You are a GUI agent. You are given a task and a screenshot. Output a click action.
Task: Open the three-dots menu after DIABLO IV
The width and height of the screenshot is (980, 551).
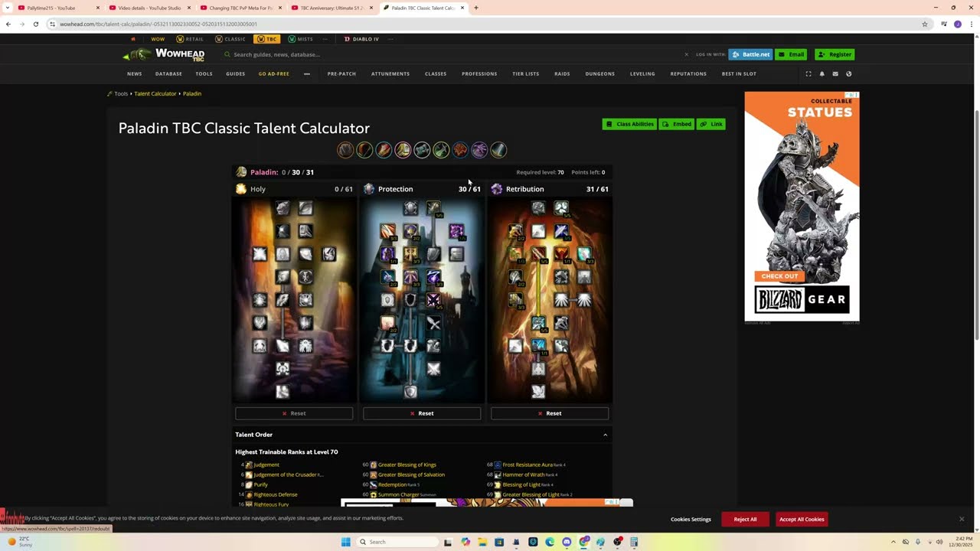(x=391, y=39)
